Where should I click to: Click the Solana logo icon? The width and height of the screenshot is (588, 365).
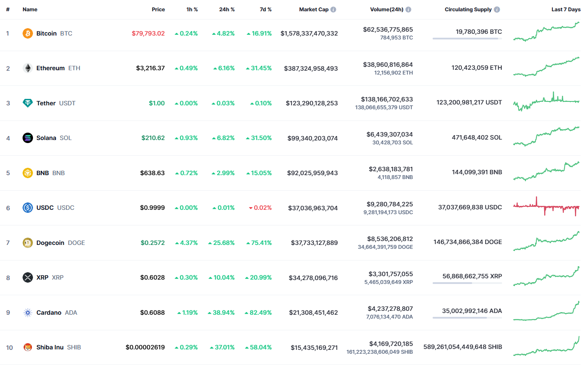click(x=28, y=138)
